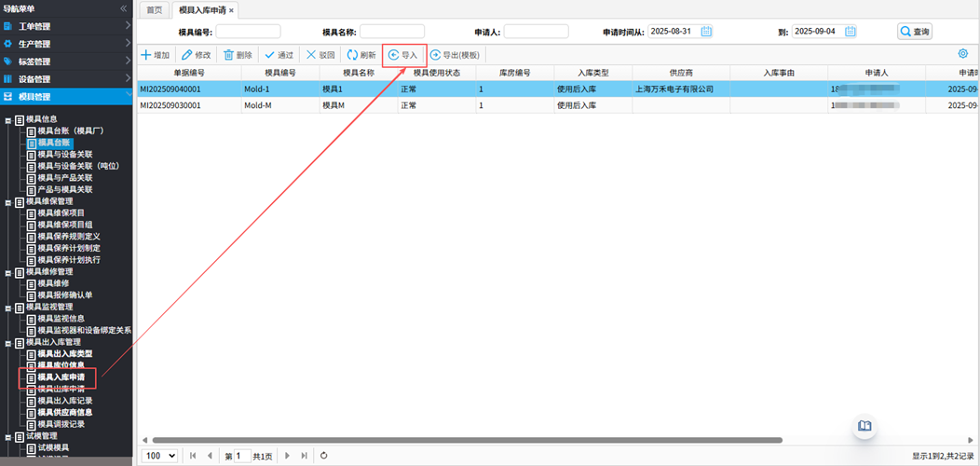Open 模具入库申请 in the navigation tree

[61, 377]
